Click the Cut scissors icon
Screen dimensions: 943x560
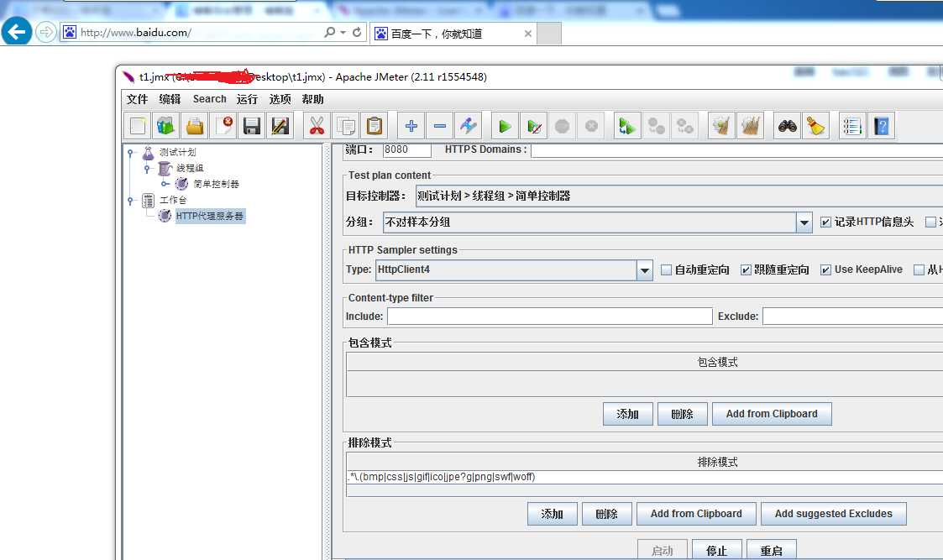pos(317,126)
